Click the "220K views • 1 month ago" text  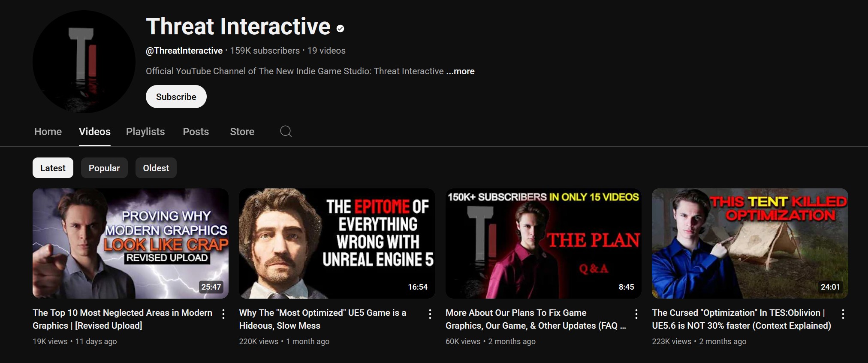point(284,342)
